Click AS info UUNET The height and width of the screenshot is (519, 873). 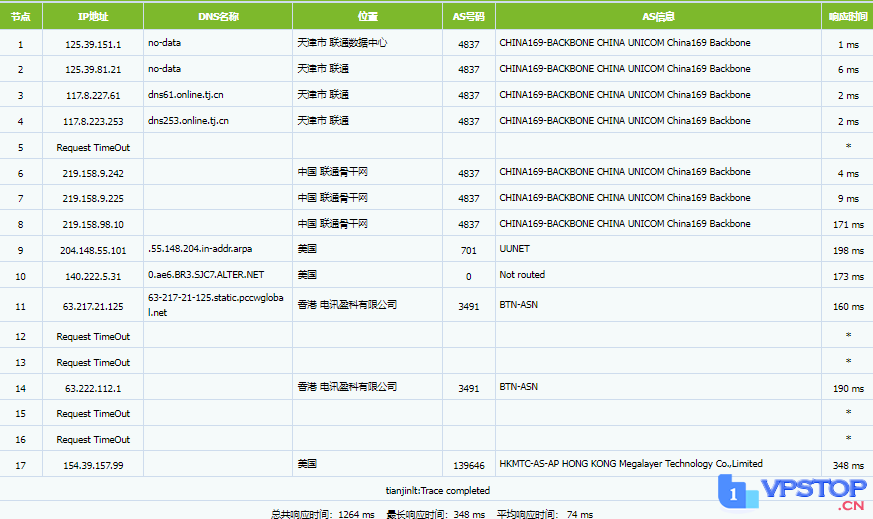(514, 249)
